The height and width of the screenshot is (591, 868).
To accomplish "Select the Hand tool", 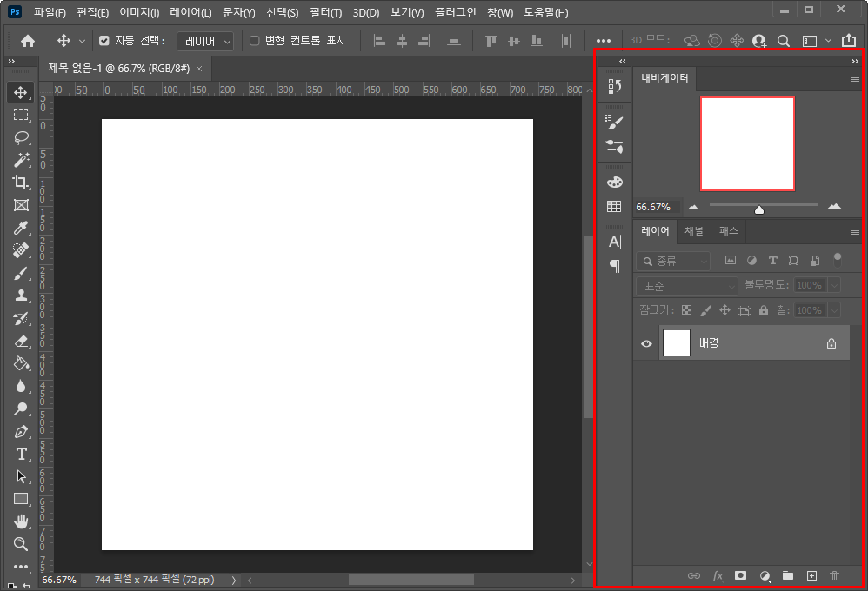I will coord(21,521).
